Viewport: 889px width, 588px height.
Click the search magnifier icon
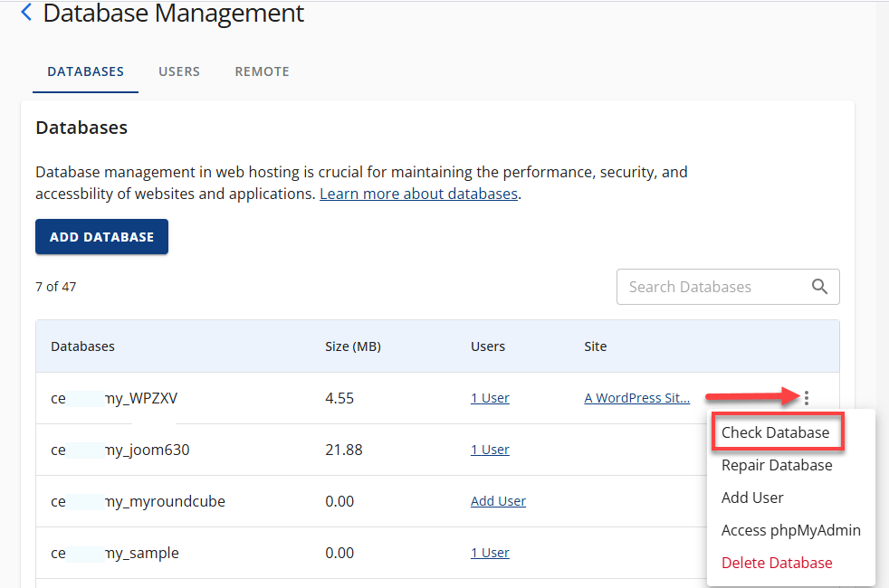pos(819,286)
